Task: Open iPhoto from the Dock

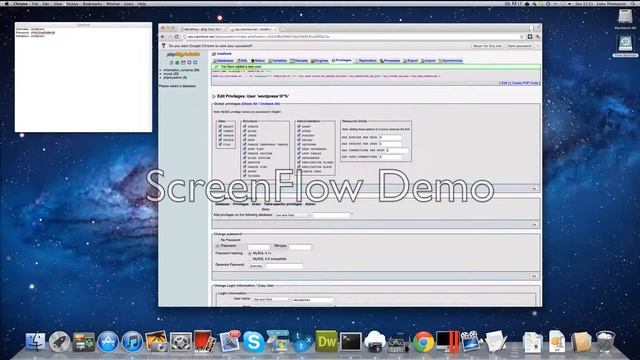Action: tap(156, 341)
